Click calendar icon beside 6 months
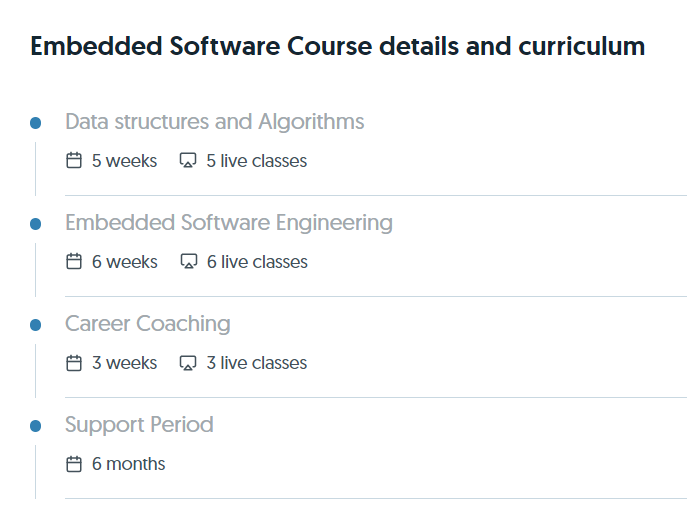Image resolution: width=687 pixels, height=520 pixels. 73,464
